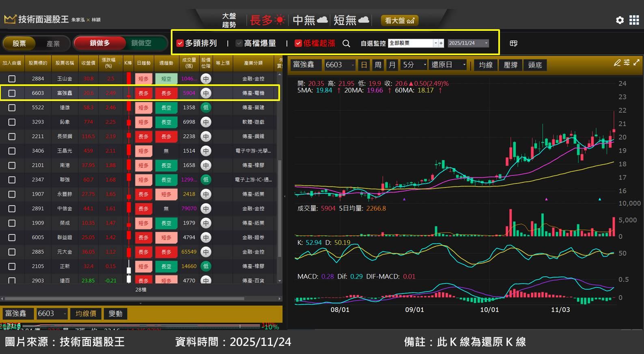
Task: Click the 產業分類 column header
Action: [253, 63]
